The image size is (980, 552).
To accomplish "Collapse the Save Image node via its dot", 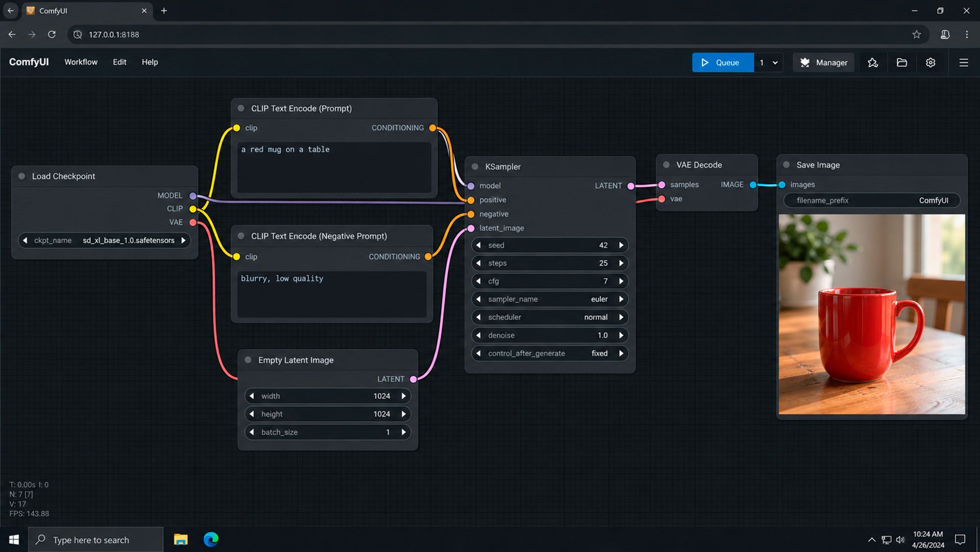I will (787, 165).
